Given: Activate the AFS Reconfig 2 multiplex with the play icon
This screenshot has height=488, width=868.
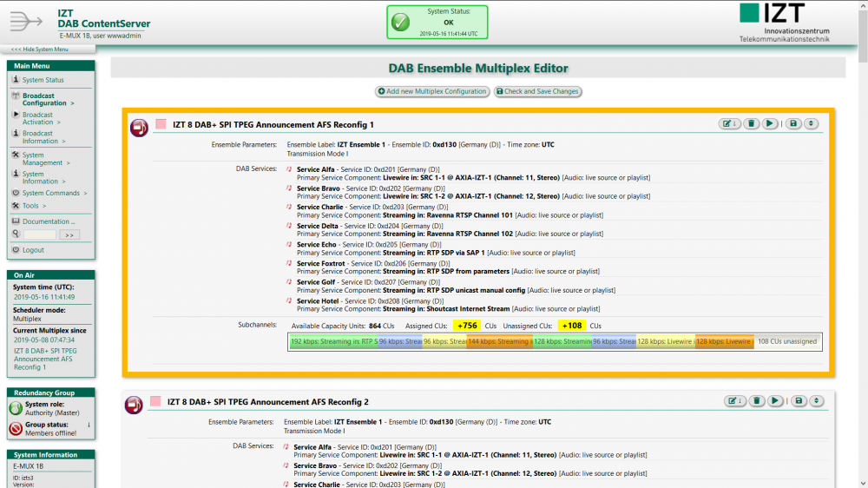Looking at the screenshot, I should pos(775,400).
